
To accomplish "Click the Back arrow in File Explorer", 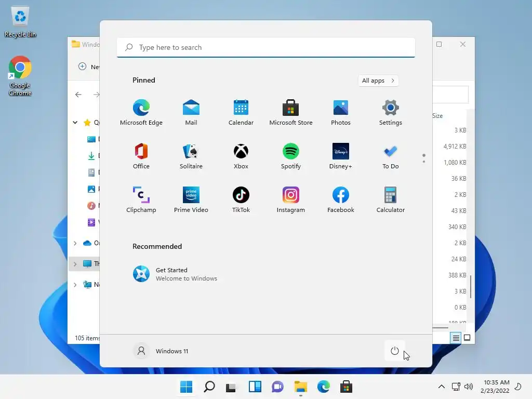I will pyautogui.click(x=78, y=95).
